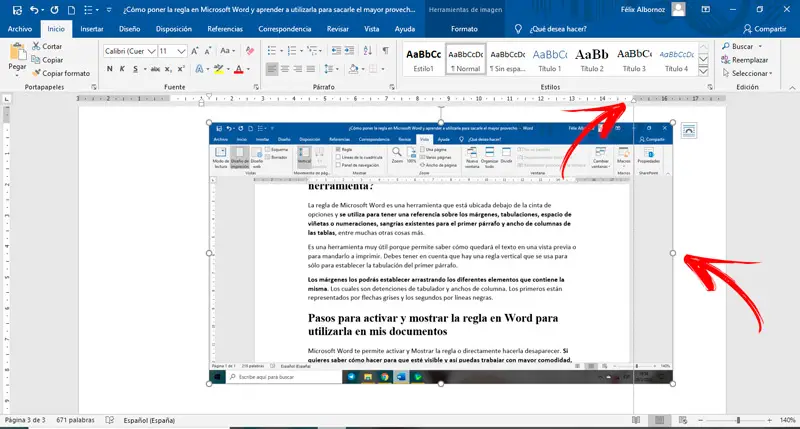Select the Copiar formato brush tool
Screen dimensions: 800x429
click(62, 73)
